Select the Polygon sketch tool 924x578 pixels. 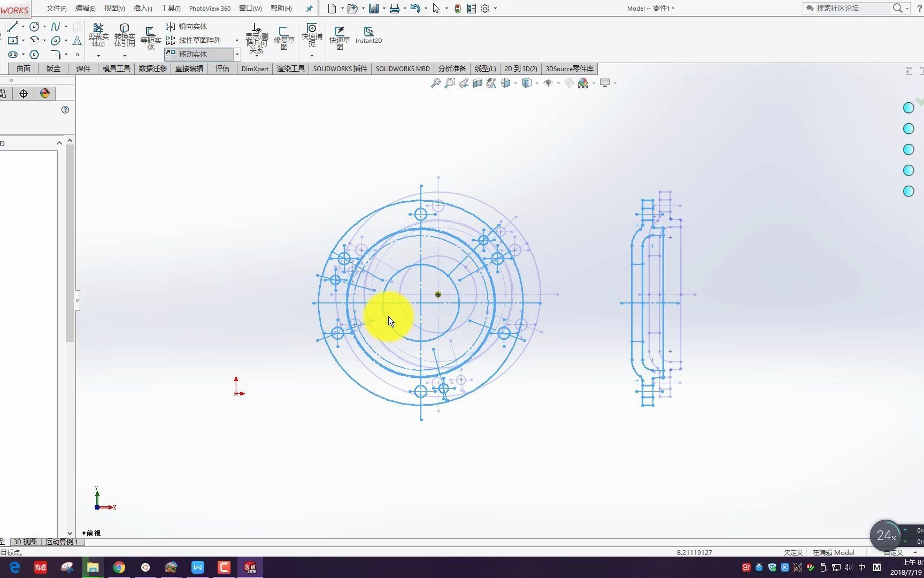pos(35,54)
